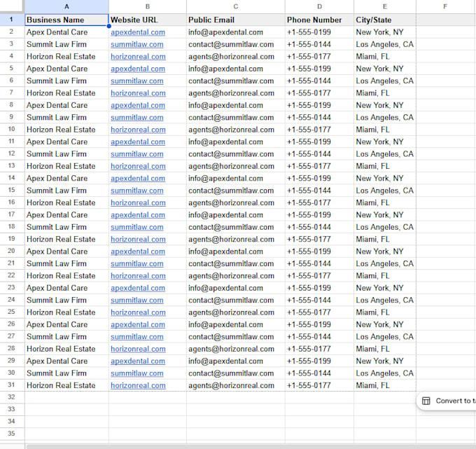This screenshot has width=476, height=449.
Task: Select column B header
Action: (148, 6)
